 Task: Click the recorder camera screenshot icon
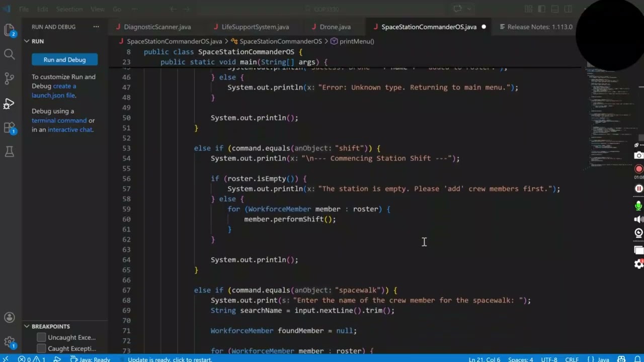638,155
